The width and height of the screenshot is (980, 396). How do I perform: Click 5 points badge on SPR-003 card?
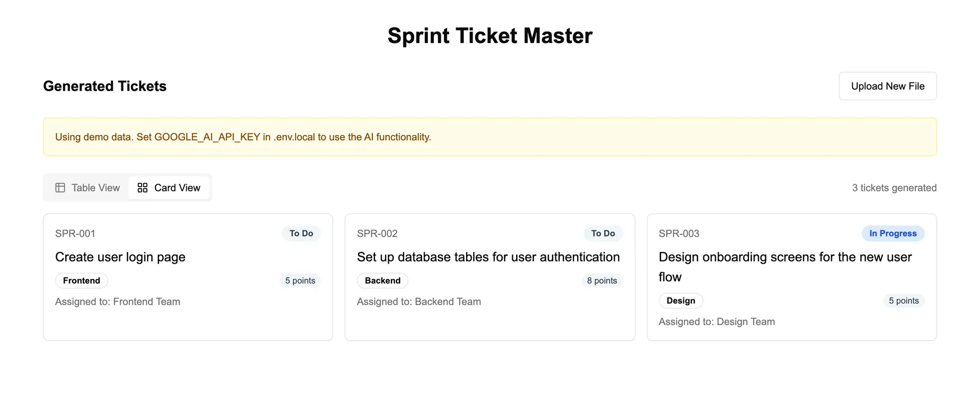click(x=904, y=301)
